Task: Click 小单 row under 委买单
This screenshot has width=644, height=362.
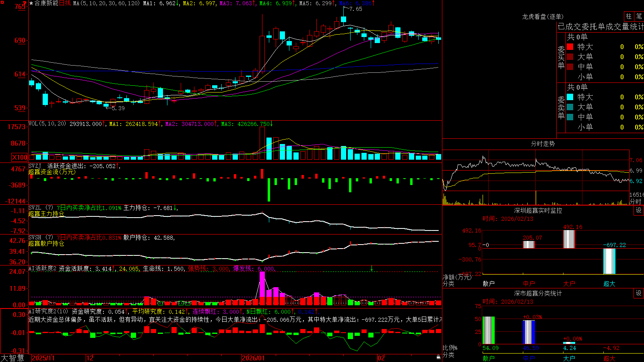Action: click(605, 77)
